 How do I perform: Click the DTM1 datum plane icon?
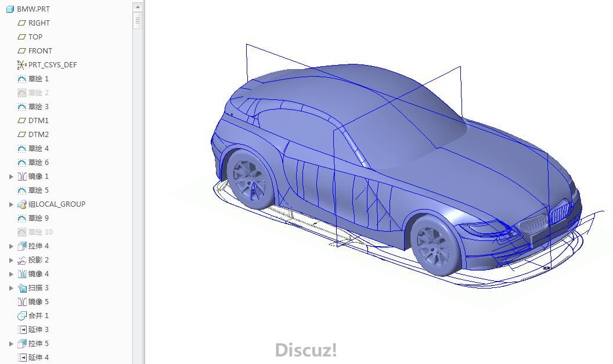tap(22, 120)
